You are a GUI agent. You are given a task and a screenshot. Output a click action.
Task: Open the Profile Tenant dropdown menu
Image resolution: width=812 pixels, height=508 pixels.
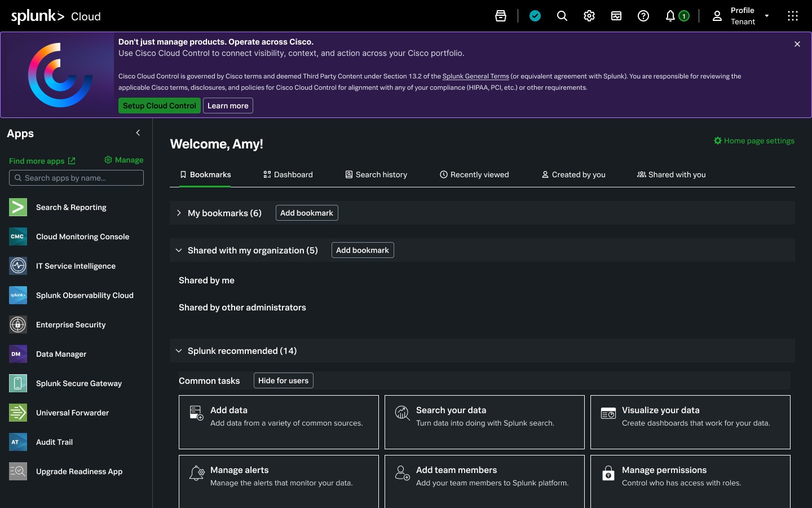(741, 16)
